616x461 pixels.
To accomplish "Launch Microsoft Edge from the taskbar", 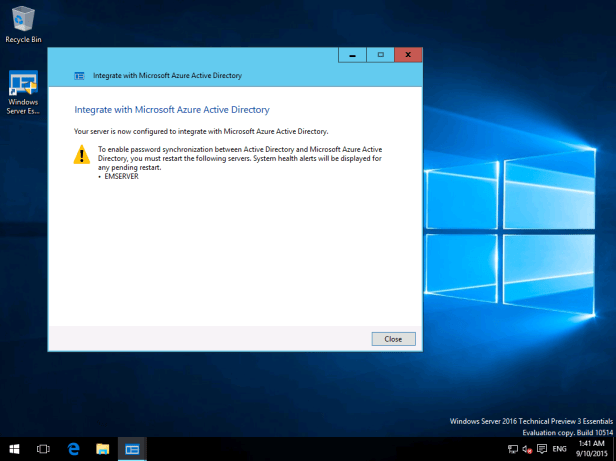I will pyautogui.click(x=73, y=449).
